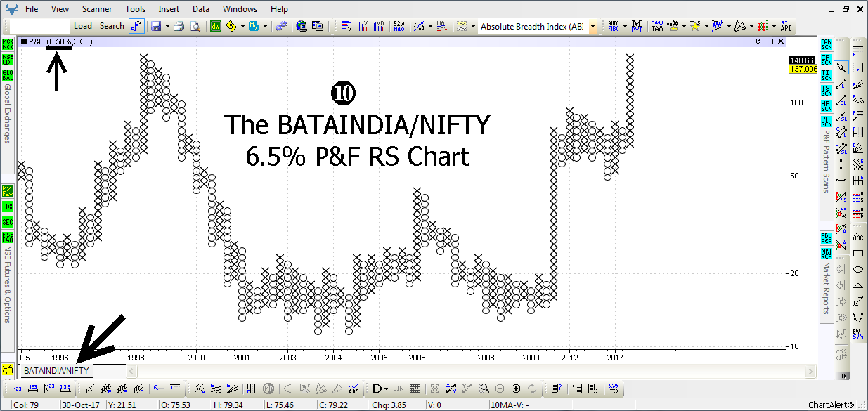Image resolution: width=868 pixels, height=411 pixels.
Task: Click the Print Preview icon
Action: [195, 26]
